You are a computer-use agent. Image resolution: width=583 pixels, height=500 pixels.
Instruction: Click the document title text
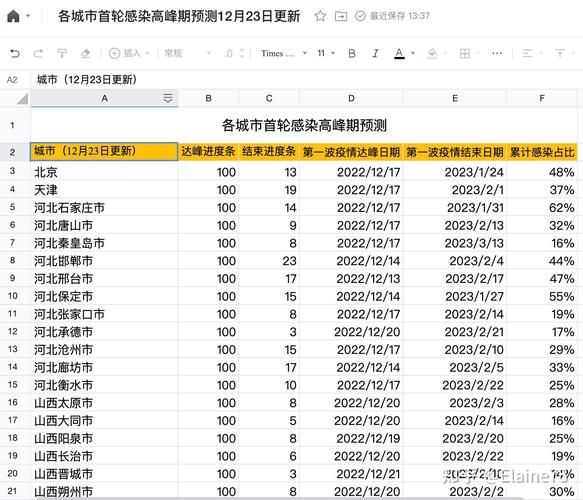pyautogui.click(x=179, y=16)
